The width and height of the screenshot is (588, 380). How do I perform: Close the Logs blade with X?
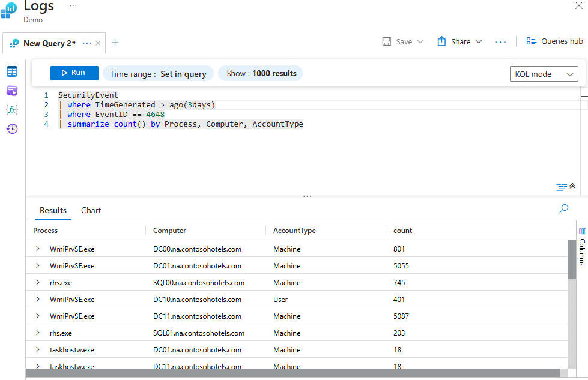[579, 5]
